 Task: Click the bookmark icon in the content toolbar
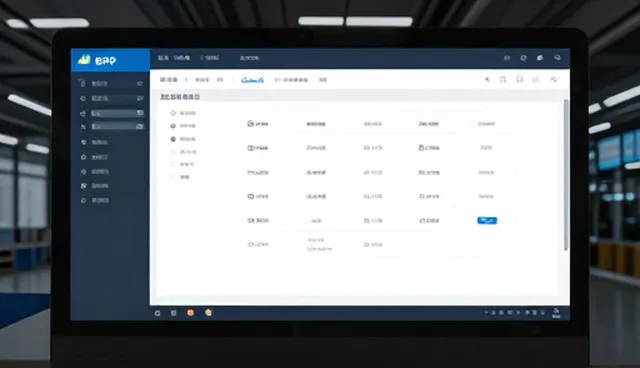point(519,80)
